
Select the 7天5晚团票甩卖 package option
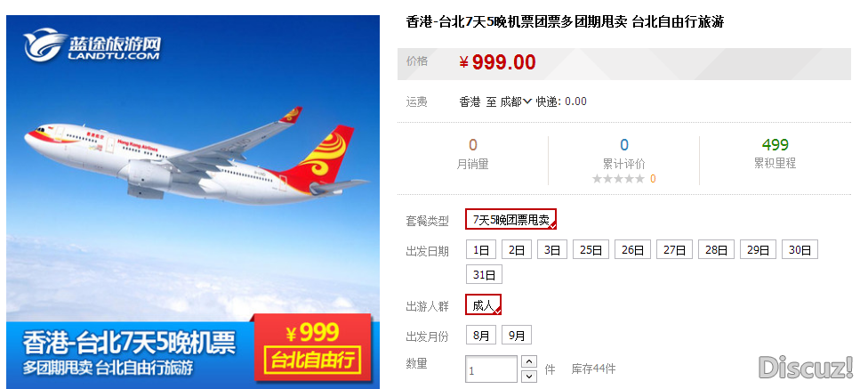(510, 220)
